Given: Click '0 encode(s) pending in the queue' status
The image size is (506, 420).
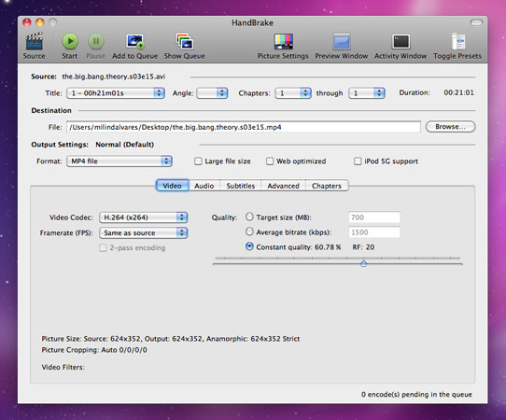Looking at the screenshot, I should (416, 394).
